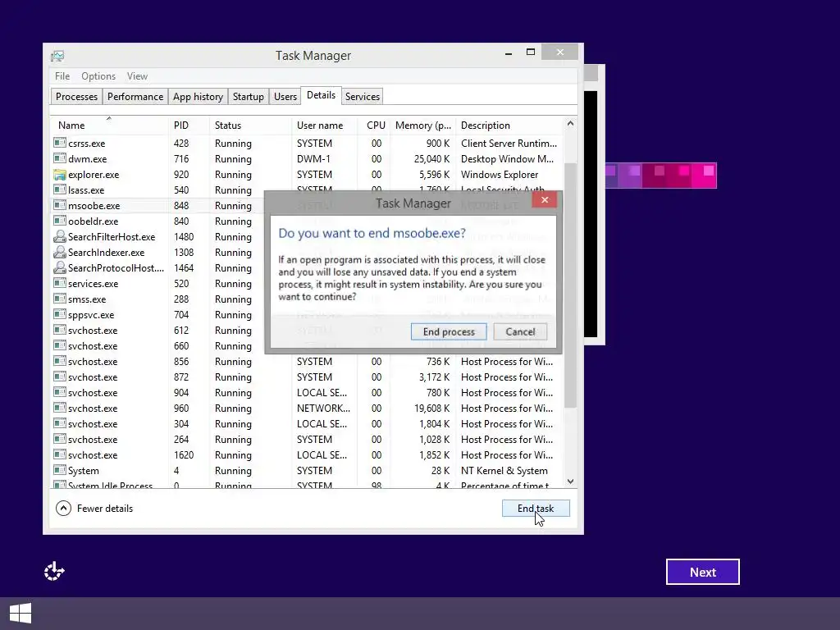Click the smss.exe process icon
Screen dimensions: 840x630
tap(59, 299)
